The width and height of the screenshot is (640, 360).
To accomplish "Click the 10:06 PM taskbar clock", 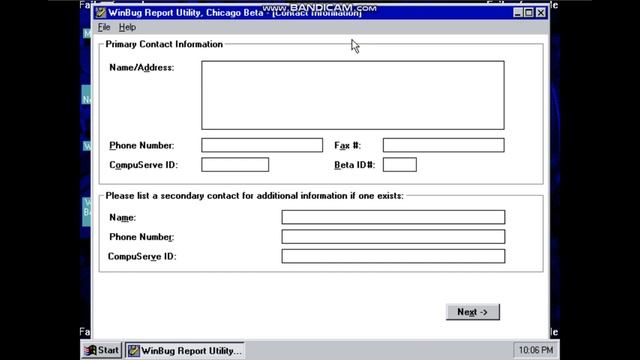I will pos(536,350).
